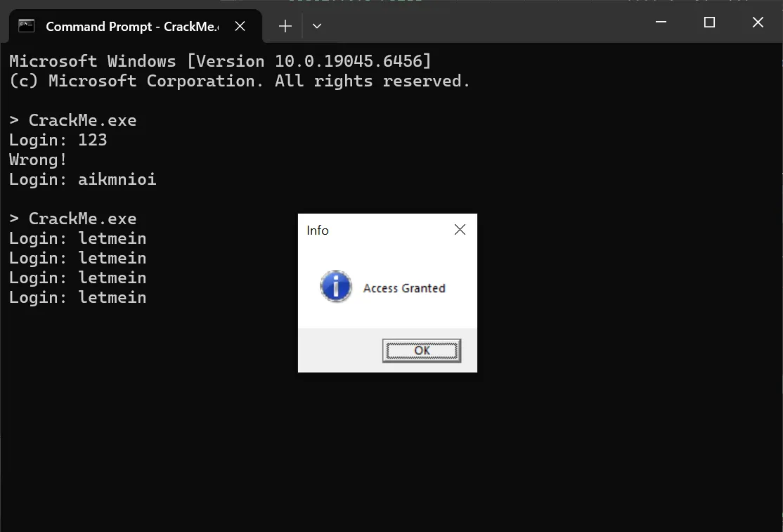The width and height of the screenshot is (783, 532).
Task: Close the Info dialog with X
Action: click(x=460, y=230)
